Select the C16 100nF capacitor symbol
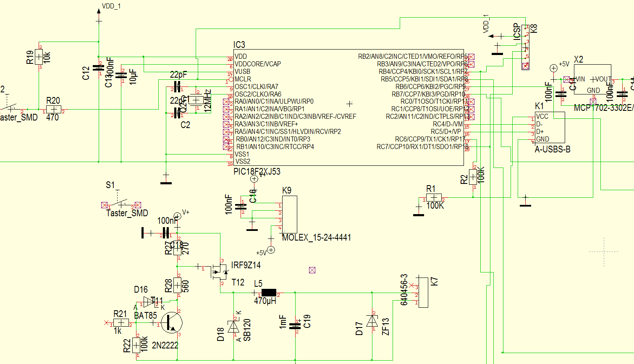 click(x=241, y=206)
